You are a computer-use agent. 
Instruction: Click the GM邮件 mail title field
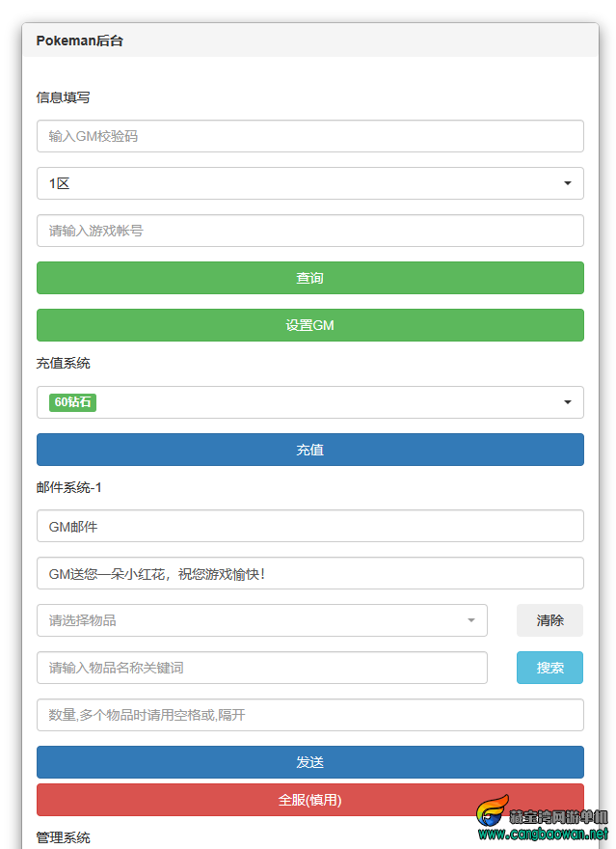[x=309, y=526]
